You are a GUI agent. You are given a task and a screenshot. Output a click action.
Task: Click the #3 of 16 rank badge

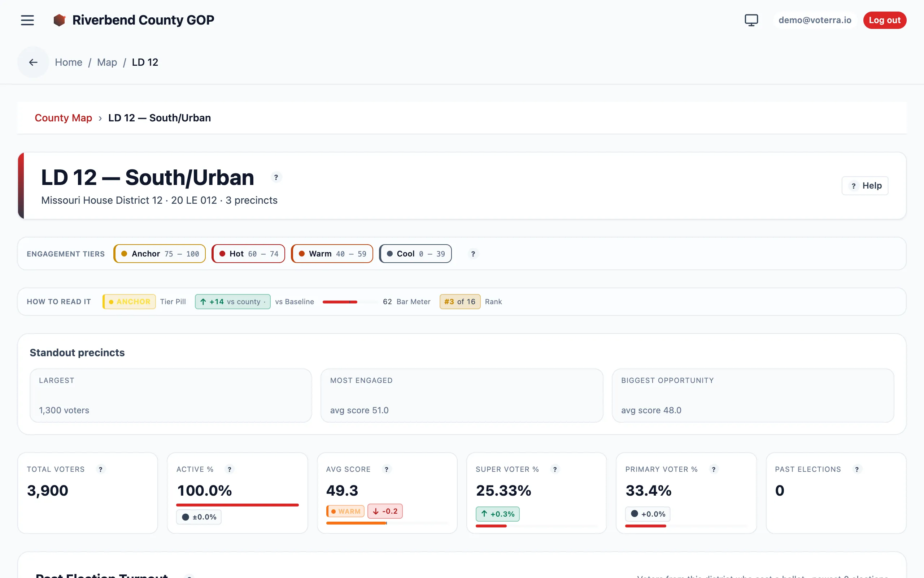pyautogui.click(x=460, y=302)
